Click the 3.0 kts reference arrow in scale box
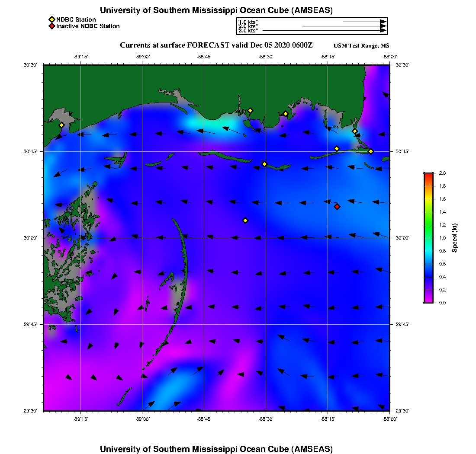This screenshot has width=476, height=454. (325, 31)
